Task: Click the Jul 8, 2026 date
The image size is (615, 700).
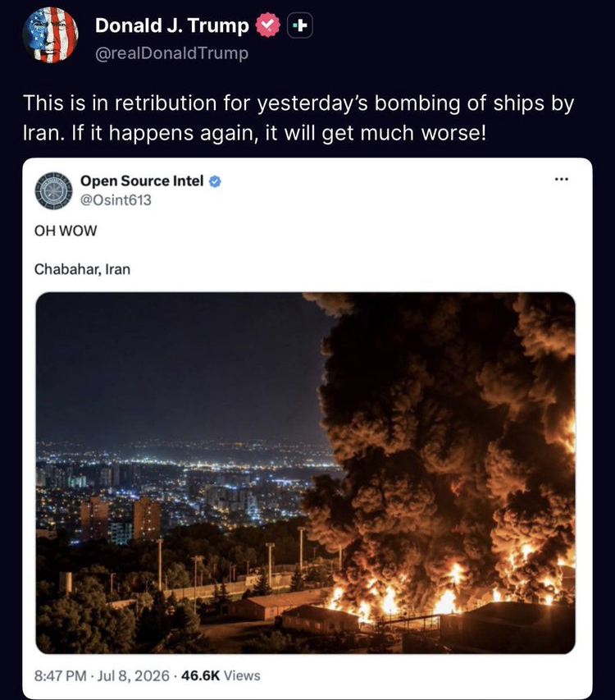Action: pyautogui.click(x=134, y=675)
